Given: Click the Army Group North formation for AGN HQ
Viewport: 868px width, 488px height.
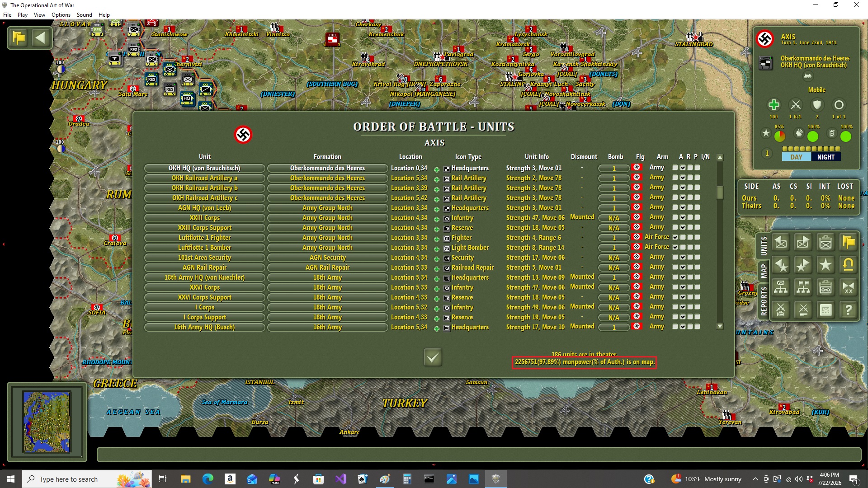Looking at the screenshot, I should (x=327, y=208).
